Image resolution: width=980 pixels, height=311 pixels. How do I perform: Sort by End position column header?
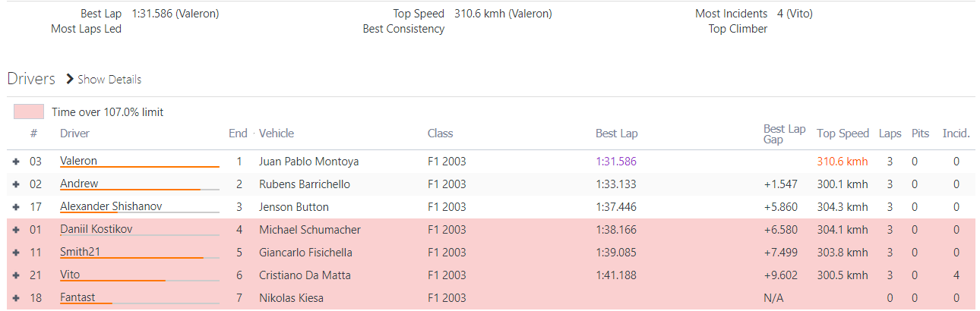tap(238, 134)
